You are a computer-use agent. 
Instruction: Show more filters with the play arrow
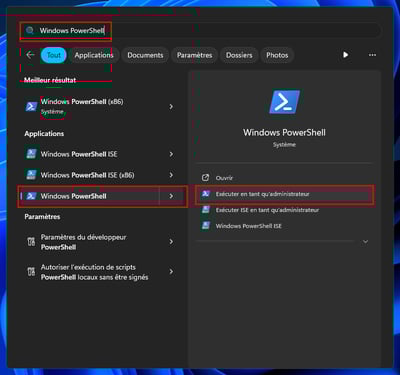pyautogui.click(x=346, y=55)
